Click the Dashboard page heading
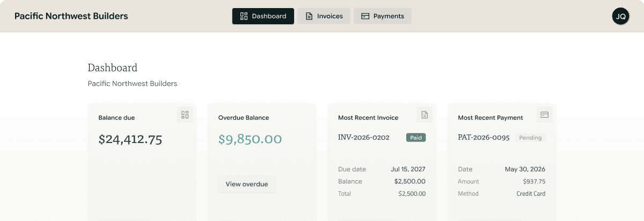This screenshot has height=221, width=644. [113, 68]
